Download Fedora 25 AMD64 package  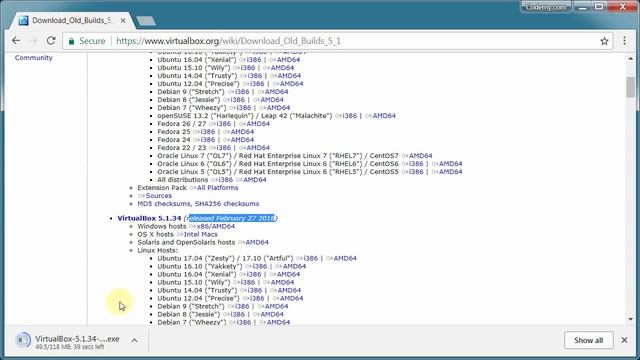(242, 132)
